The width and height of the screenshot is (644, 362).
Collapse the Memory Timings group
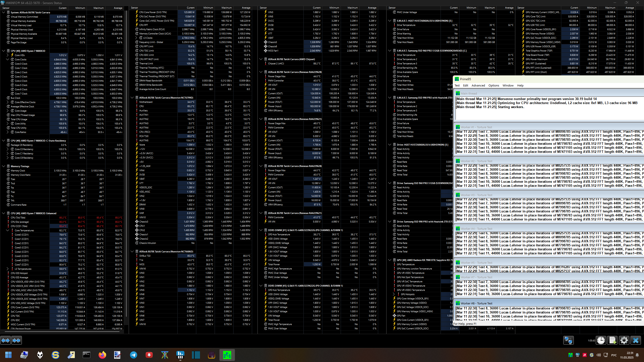coord(4,166)
